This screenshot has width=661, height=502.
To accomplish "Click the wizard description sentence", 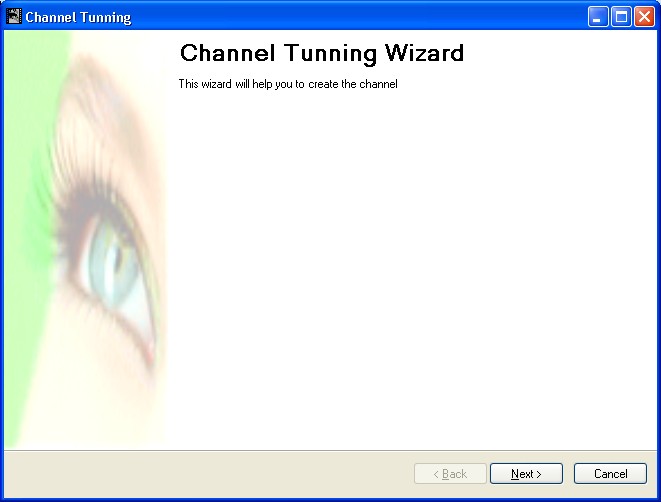I will tap(288, 84).
